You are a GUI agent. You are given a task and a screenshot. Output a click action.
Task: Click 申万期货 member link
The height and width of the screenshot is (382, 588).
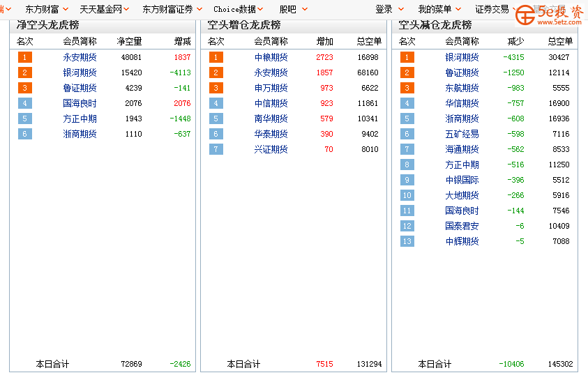271,88
